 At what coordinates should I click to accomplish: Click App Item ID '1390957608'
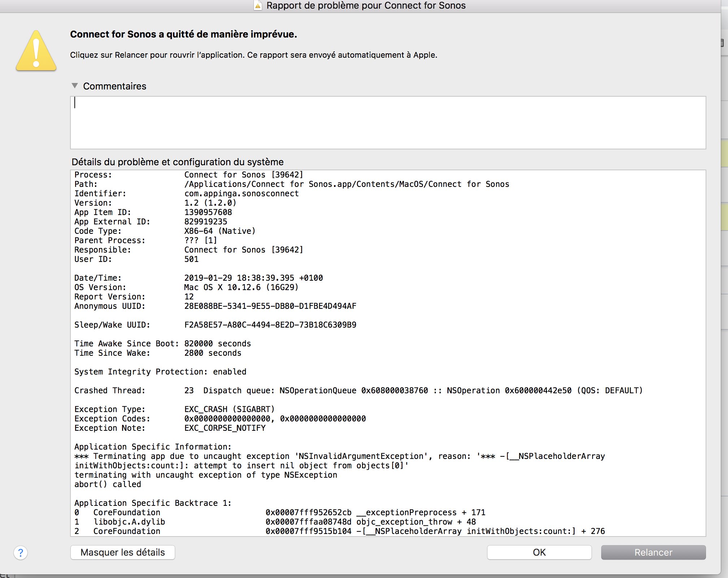click(x=208, y=212)
